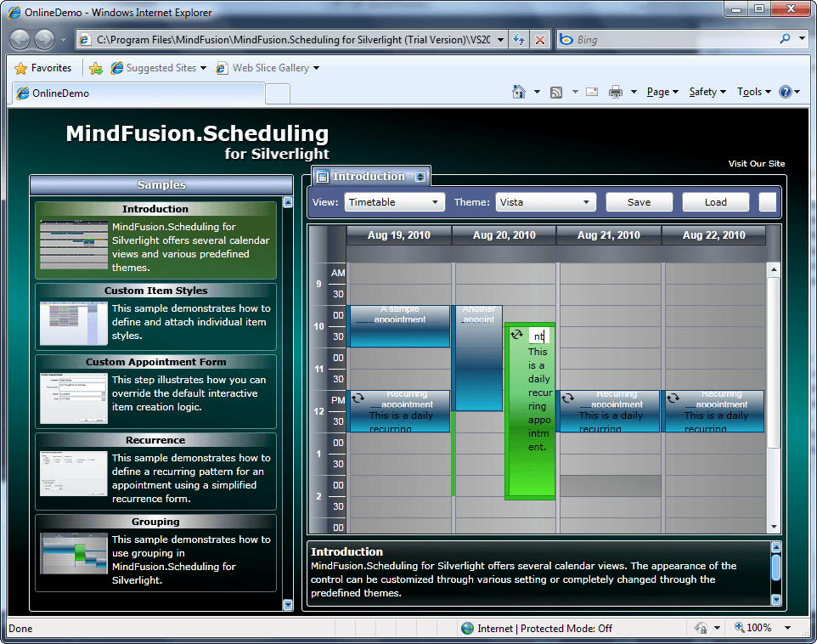
Task: Open the View Timetable dropdown
Action: 394,202
